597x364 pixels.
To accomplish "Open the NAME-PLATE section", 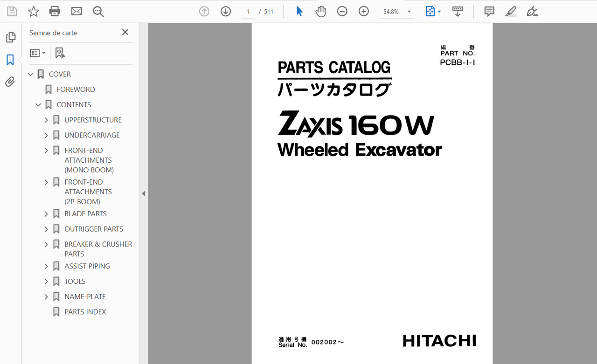I will coord(85,296).
